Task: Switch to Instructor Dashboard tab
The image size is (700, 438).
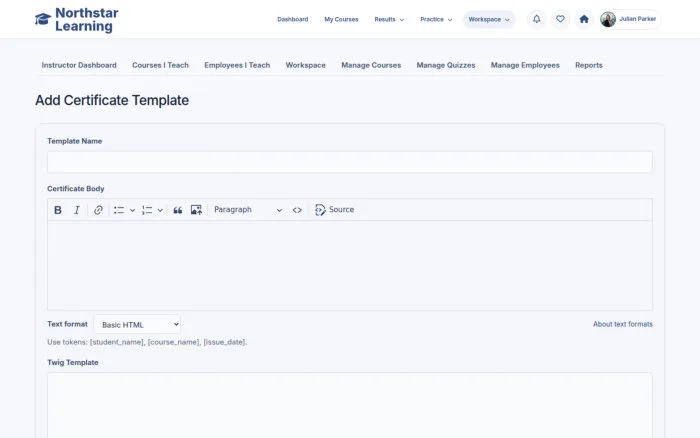Action: point(79,65)
